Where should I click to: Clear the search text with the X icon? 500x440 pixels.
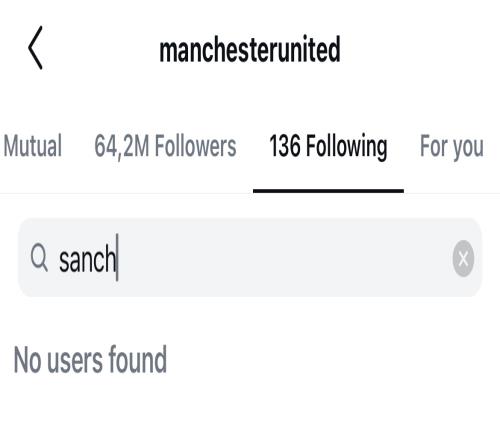click(463, 258)
